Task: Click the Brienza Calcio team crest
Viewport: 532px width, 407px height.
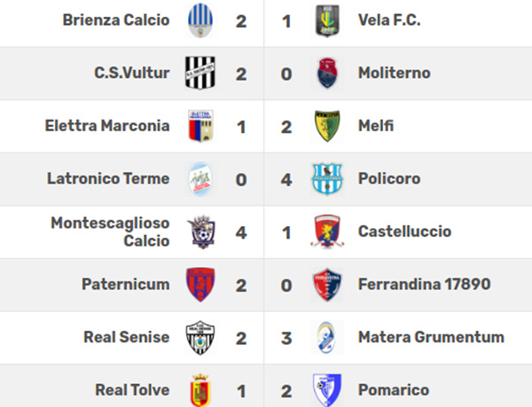Action: click(200, 20)
